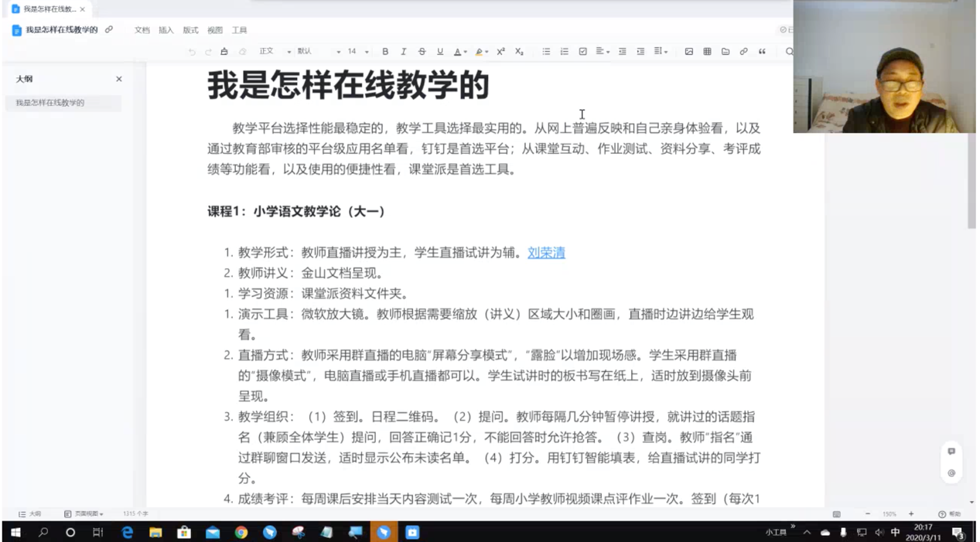Toggle bold formatting in toolbar

(385, 52)
